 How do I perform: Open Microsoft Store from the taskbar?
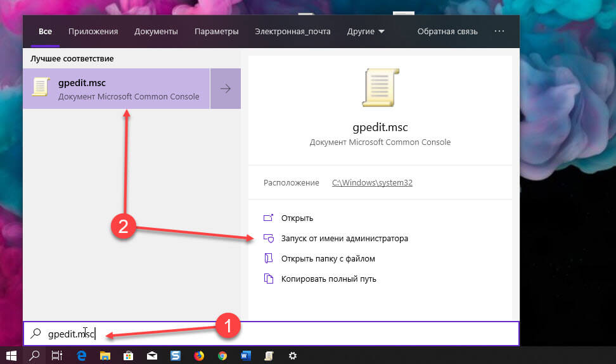129,356
